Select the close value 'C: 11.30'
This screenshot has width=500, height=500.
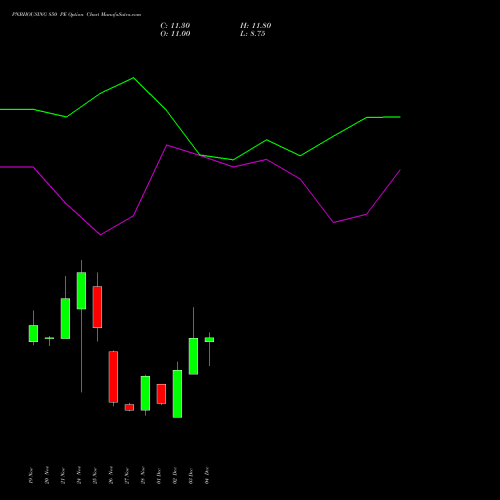click(x=175, y=26)
